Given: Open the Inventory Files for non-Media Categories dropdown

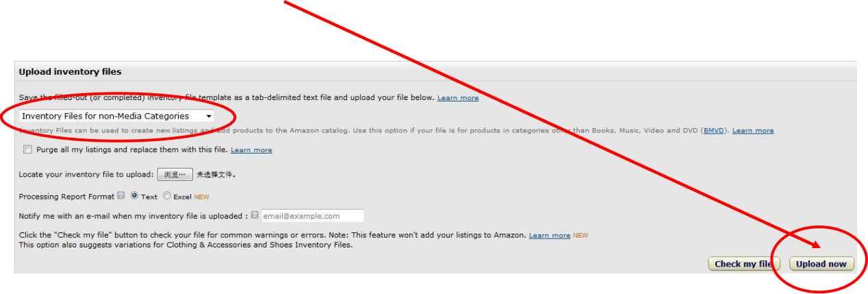Looking at the screenshot, I should pos(116,116).
